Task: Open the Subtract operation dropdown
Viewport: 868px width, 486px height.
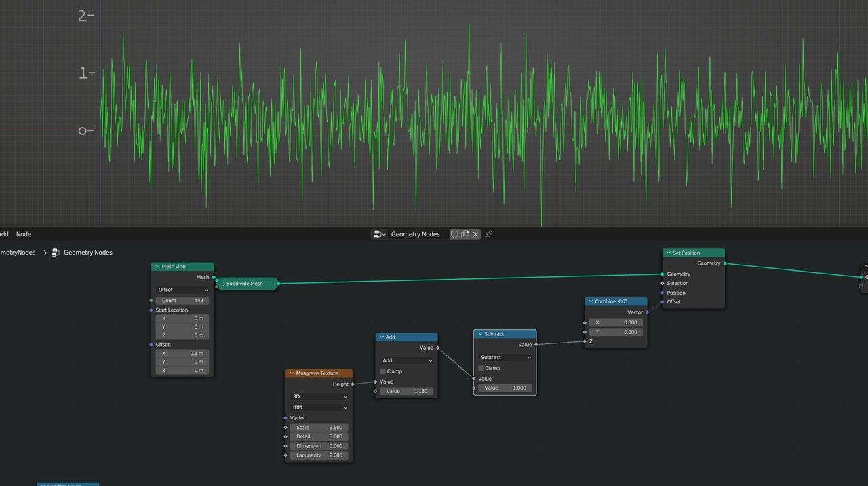Action: 505,357
